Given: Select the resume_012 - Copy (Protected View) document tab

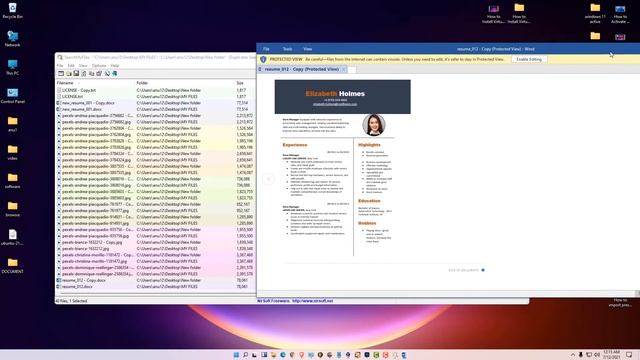Looking at the screenshot, I should pos(302,69).
